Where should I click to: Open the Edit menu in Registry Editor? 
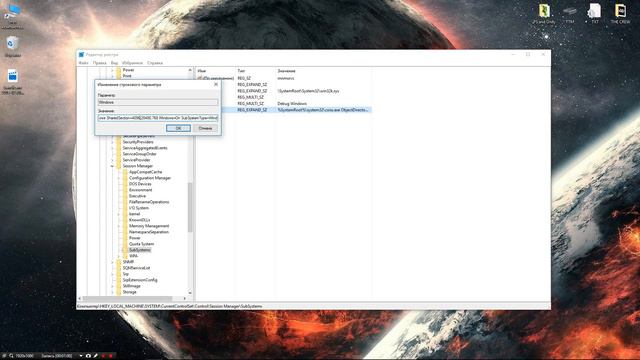99,63
